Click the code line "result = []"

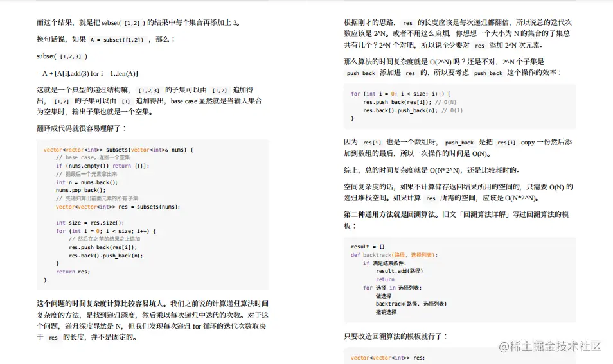368,247
